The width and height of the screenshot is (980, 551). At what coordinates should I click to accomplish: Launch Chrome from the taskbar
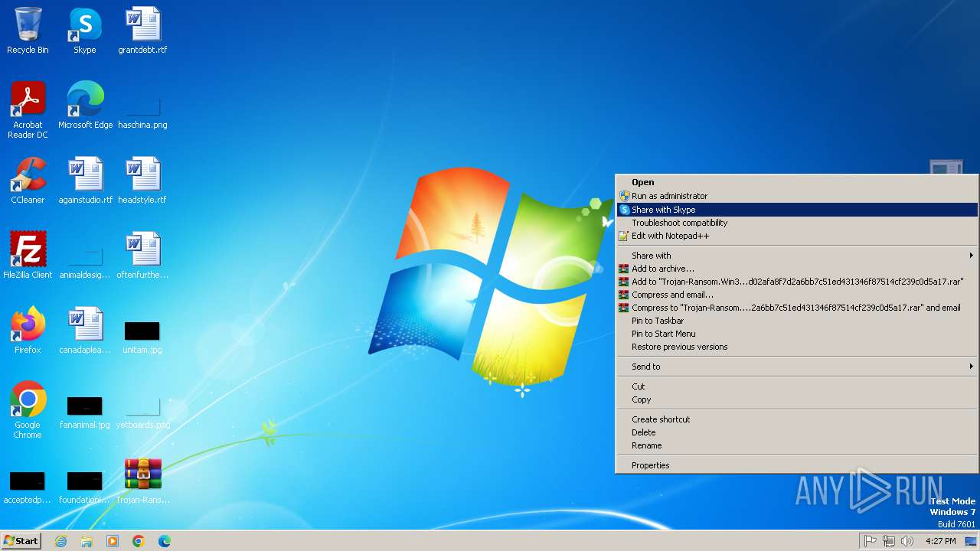pos(139,541)
